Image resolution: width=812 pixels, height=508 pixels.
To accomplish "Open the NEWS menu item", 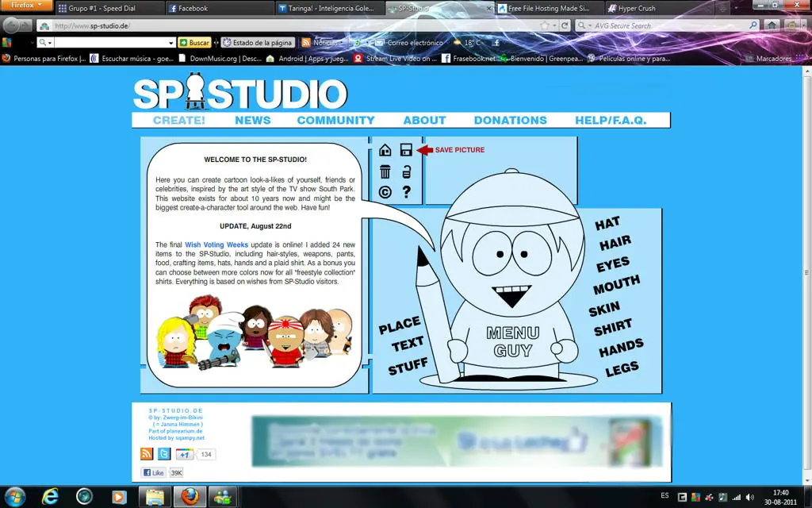I will [x=253, y=121].
